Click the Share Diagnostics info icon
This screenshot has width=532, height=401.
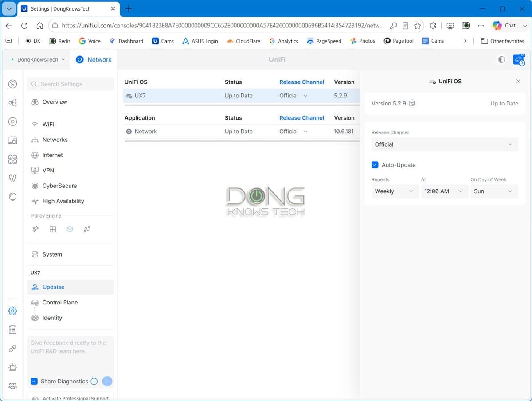(x=94, y=382)
